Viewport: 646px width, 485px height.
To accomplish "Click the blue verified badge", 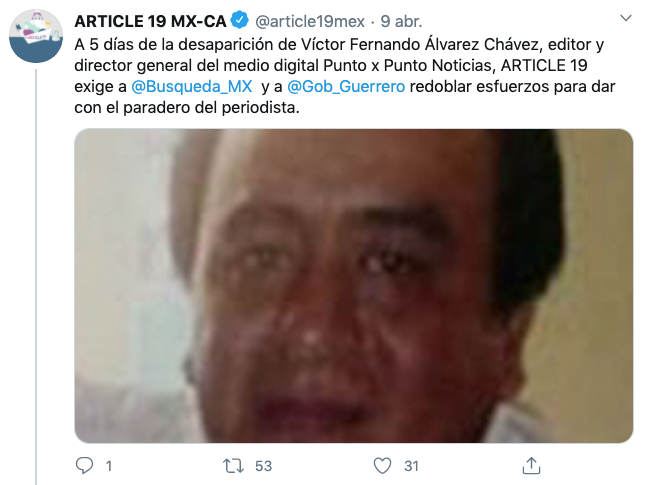I will point(239,20).
